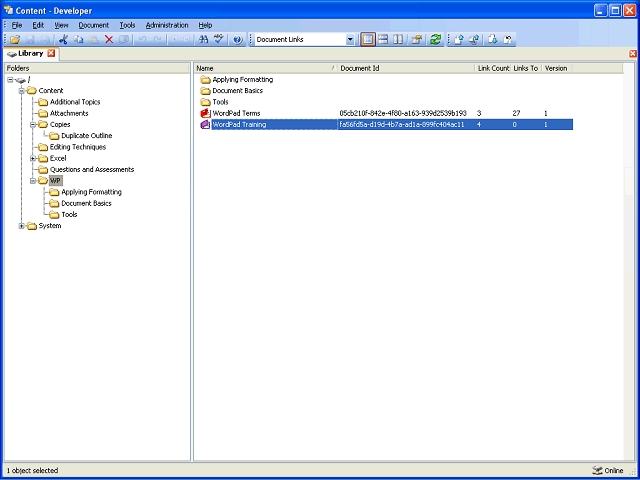Select Tools folder under WP in tree
Viewport: 640px width, 480px height.
pos(69,215)
